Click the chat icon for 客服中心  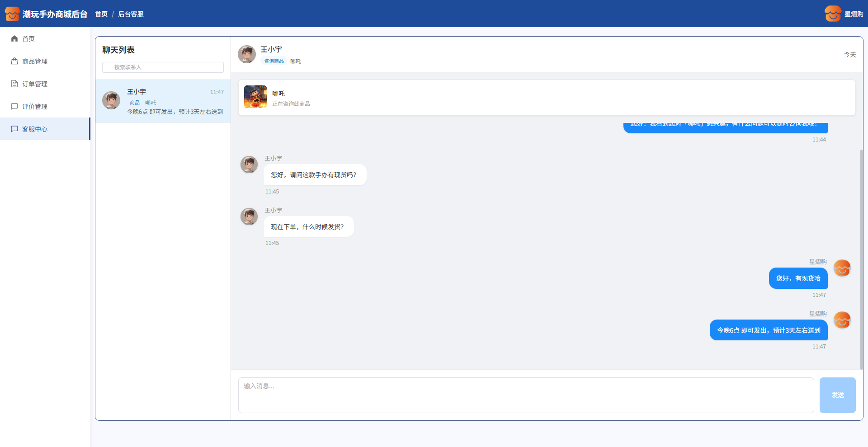pyautogui.click(x=14, y=129)
